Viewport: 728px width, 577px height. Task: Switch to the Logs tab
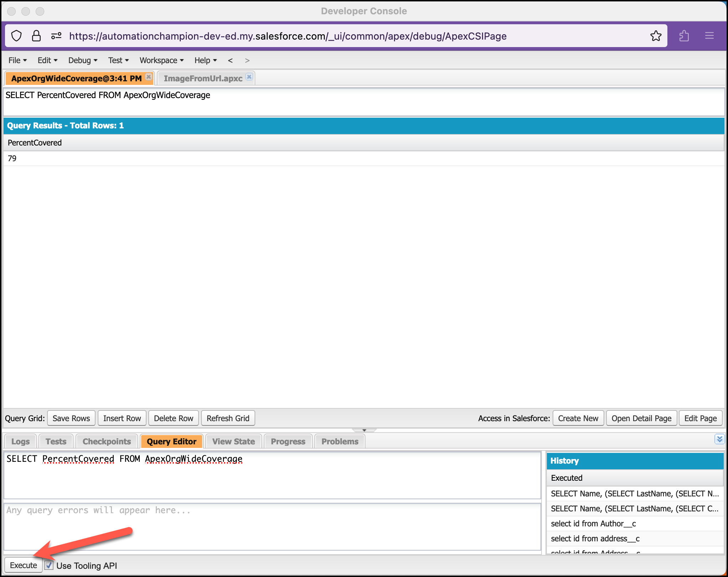20,441
